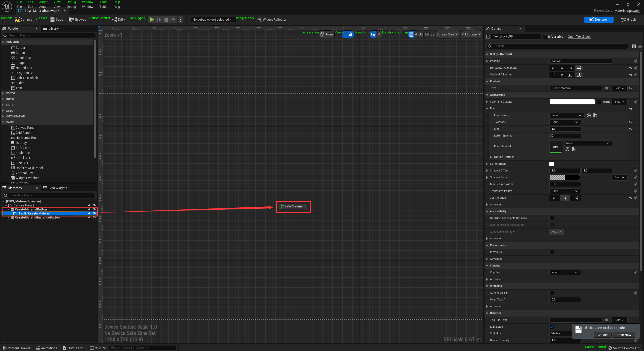Open the Typeface dropdown showing Light
The height and width of the screenshot is (351, 644).
tap(565, 122)
